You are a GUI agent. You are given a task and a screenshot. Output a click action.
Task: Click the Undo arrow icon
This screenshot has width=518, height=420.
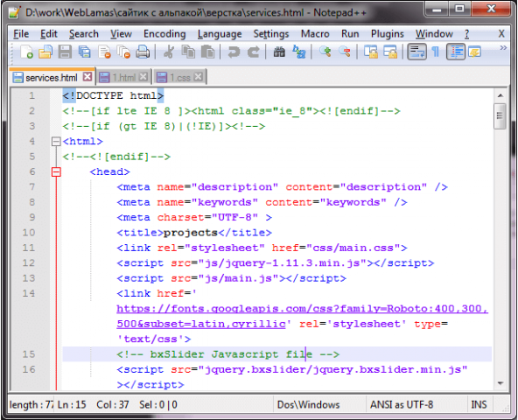(x=234, y=52)
